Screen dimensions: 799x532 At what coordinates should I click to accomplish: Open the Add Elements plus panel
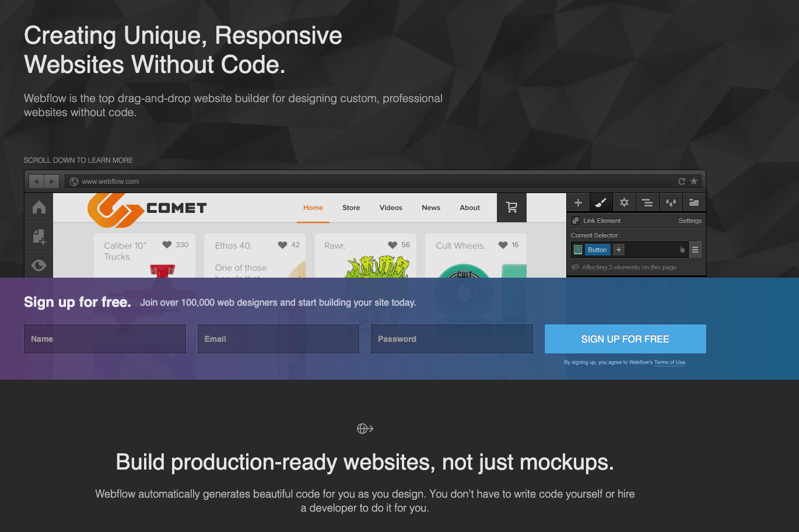pyautogui.click(x=578, y=202)
